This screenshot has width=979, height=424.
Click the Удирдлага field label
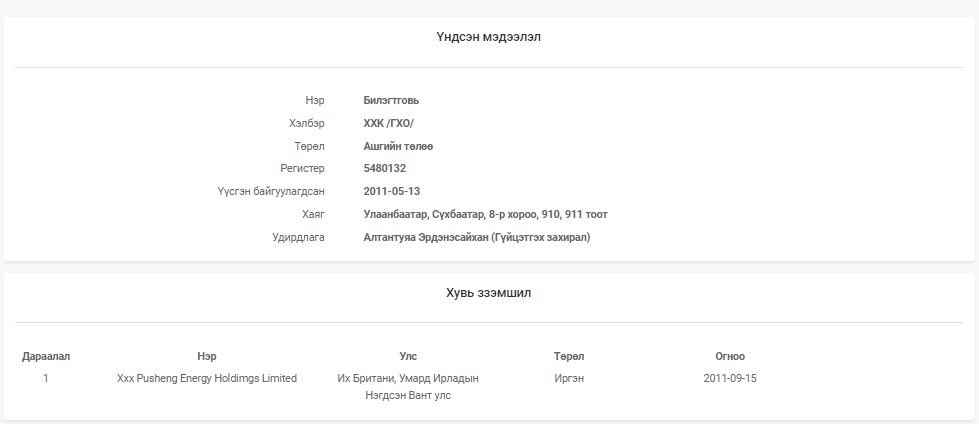coord(298,237)
